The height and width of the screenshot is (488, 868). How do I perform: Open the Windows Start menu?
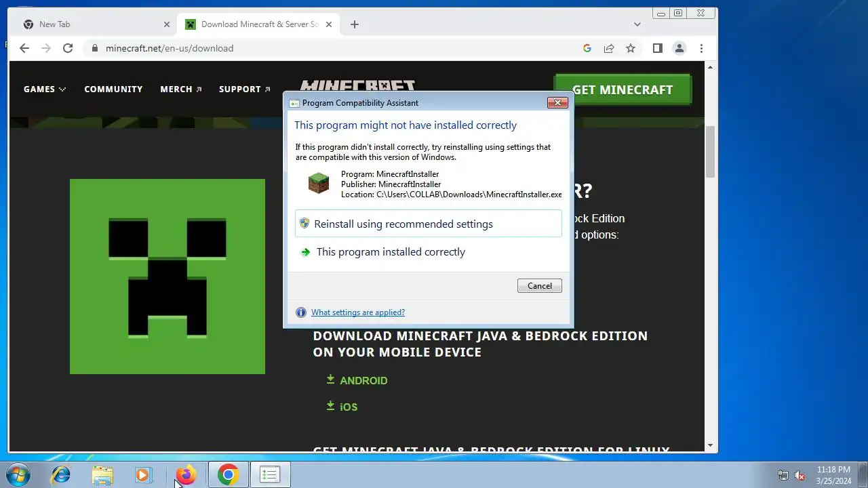coord(18,475)
